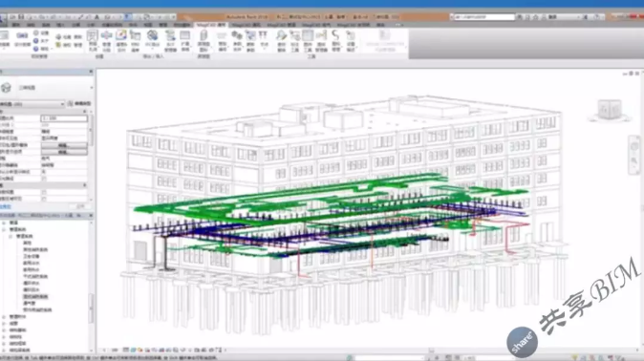Screen dimensions: 644x361
Task: Click the view scale on the view control bar
Action: coord(114,350)
